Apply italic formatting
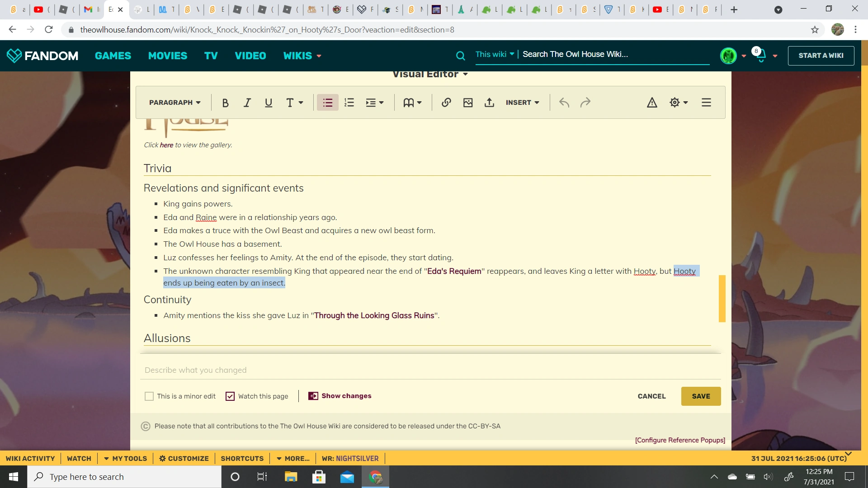This screenshot has width=868, height=488. (247, 103)
